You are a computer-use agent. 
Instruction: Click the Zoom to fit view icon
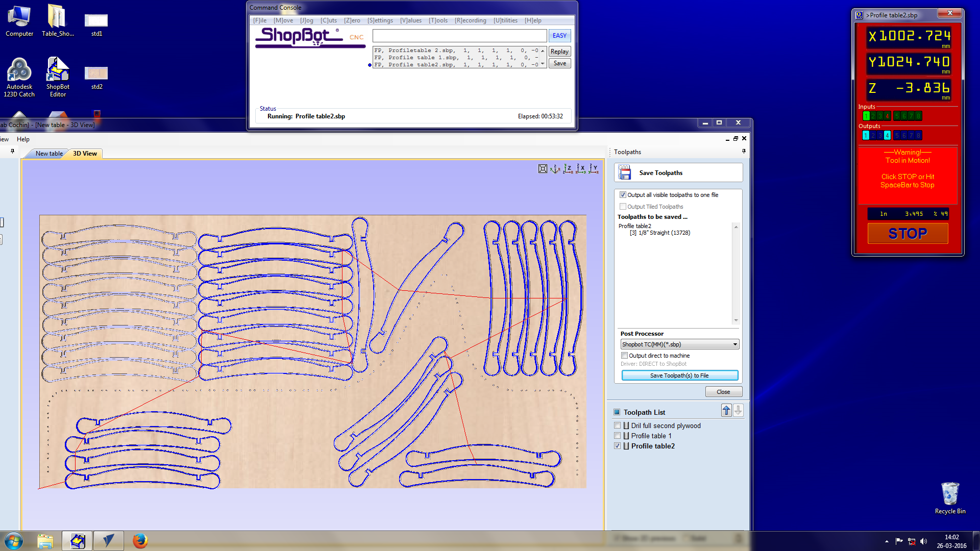(x=543, y=169)
